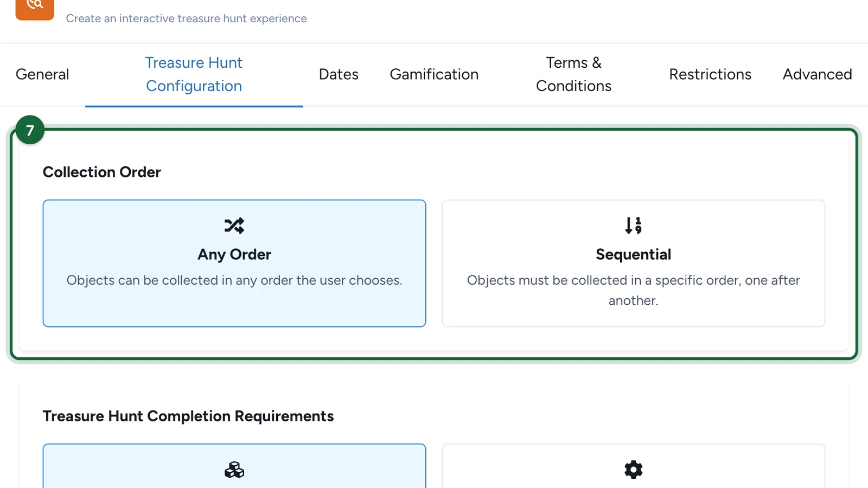Open the Restrictions tab

coord(710,74)
